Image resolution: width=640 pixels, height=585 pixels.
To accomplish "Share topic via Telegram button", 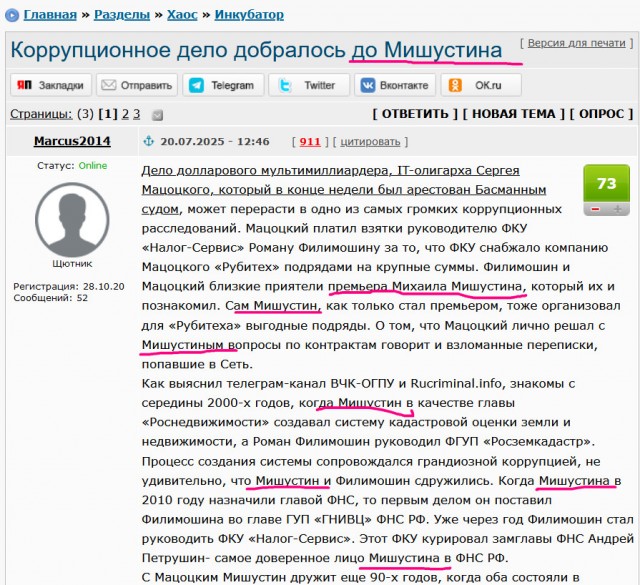I will point(223,85).
